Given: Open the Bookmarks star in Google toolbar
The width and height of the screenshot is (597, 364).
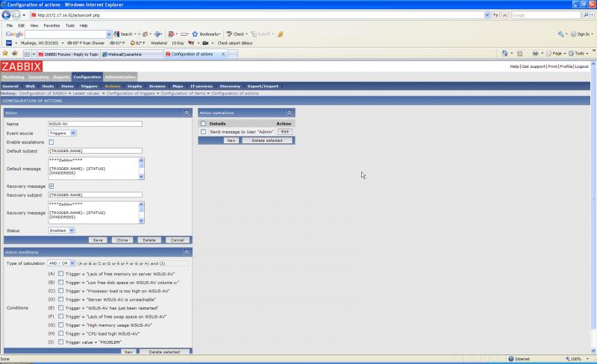Looking at the screenshot, I should 195,34.
